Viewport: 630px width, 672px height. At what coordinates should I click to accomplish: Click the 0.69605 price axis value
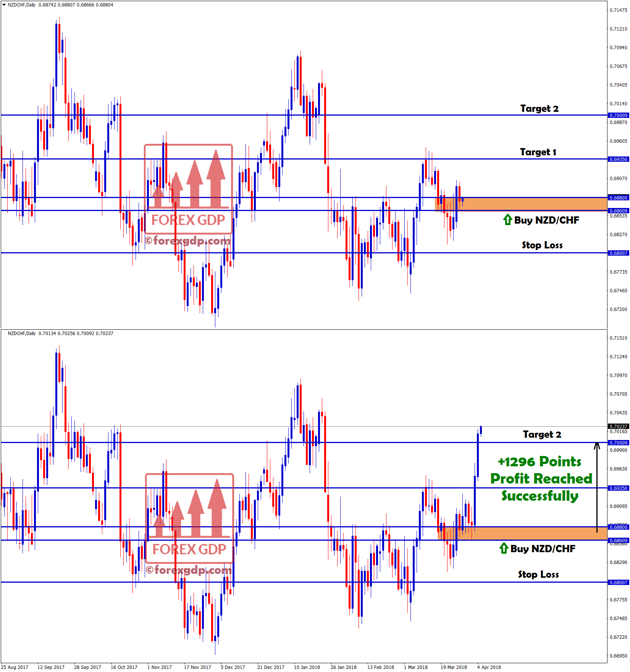619,141
